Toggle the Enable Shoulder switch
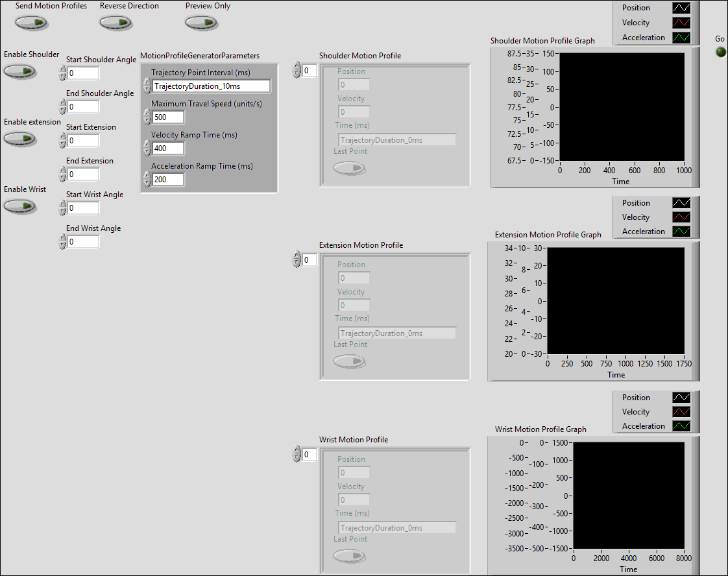Screen dimensions: 728x576 (x=19, y=71)
